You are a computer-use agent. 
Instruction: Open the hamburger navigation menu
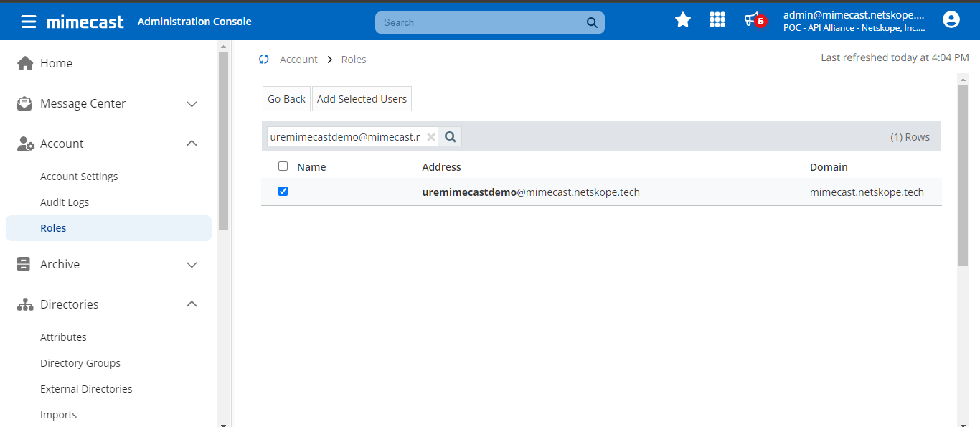pyautogui.click(x=29, y=22)
